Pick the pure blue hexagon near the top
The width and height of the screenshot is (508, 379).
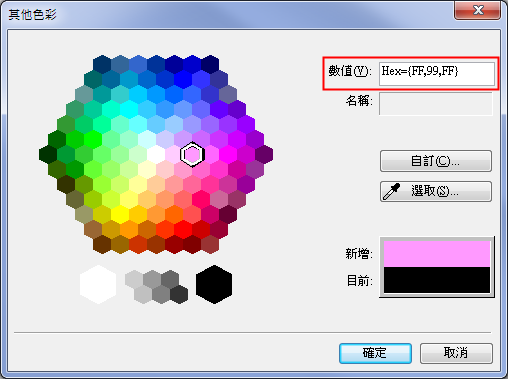pyautogui.click(x=183, y=79)
